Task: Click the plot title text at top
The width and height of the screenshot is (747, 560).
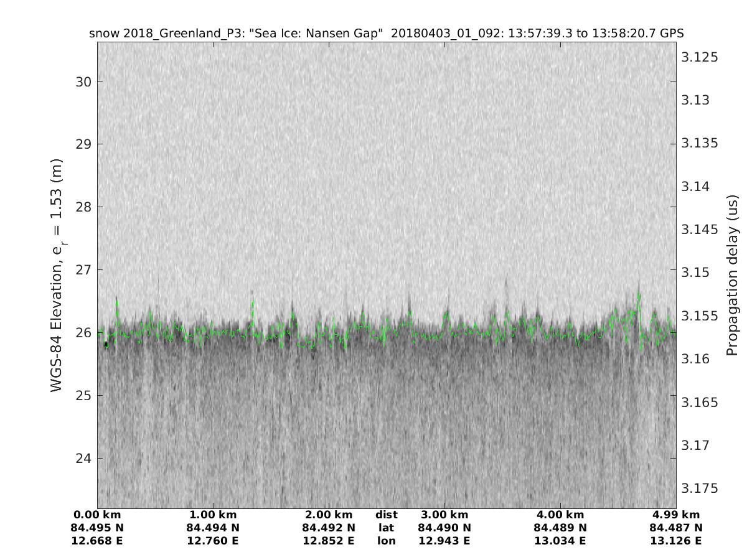Action: coord(387,33)
